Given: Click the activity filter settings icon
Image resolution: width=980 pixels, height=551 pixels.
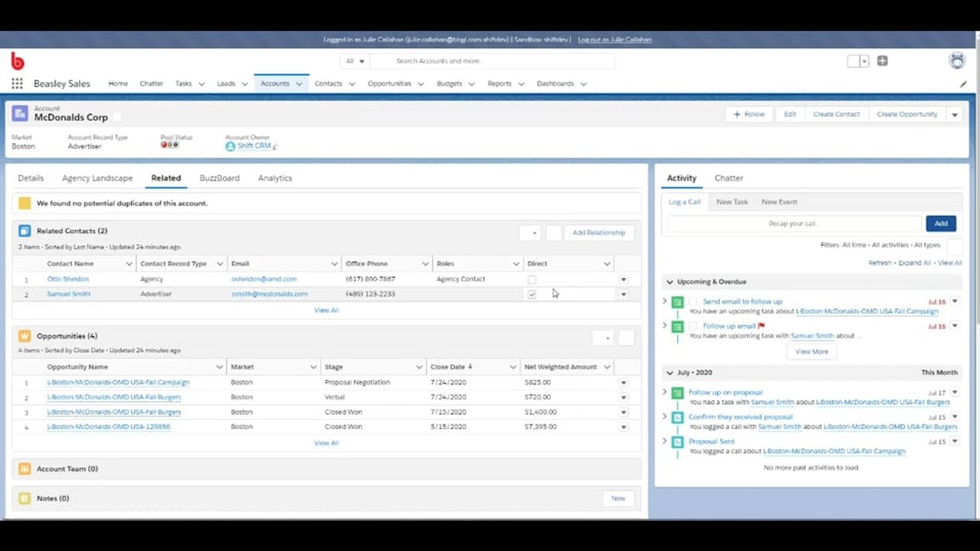Looking at the screenshot, I should 954,246.
